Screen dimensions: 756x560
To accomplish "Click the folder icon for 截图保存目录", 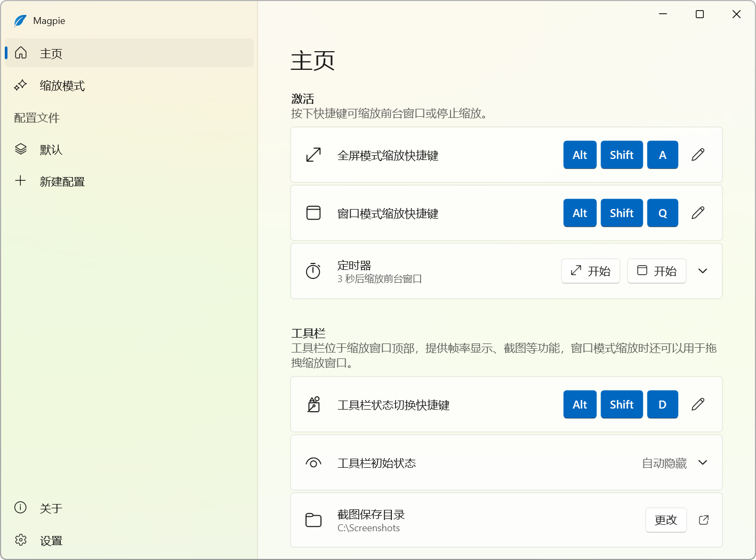I will tap(313, 520).
